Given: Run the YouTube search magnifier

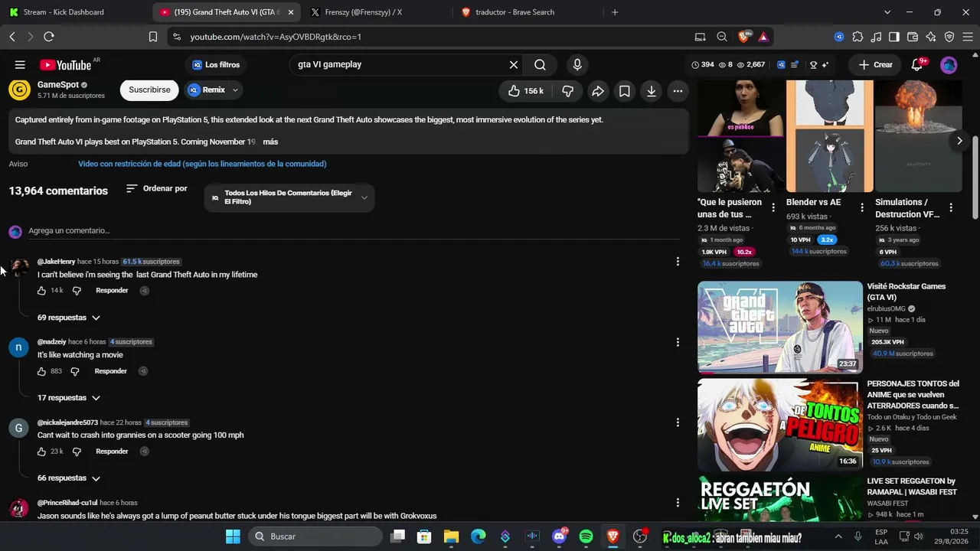Looking at the screenshot, I should coord(540,65).
